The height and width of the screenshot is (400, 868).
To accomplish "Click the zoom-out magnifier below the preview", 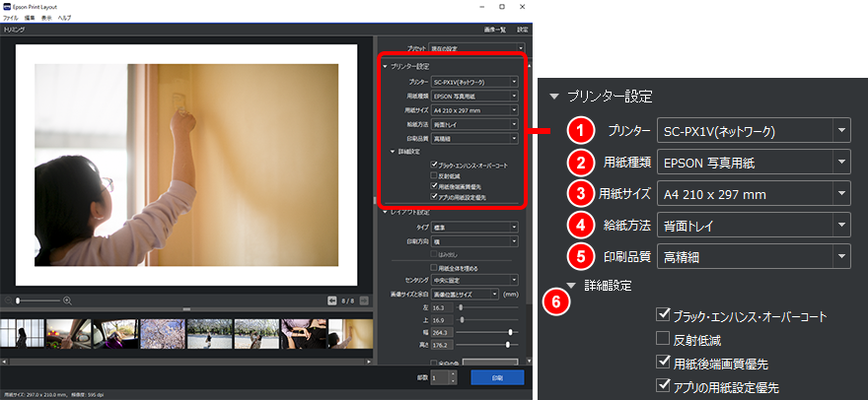I will coord(9,300).
